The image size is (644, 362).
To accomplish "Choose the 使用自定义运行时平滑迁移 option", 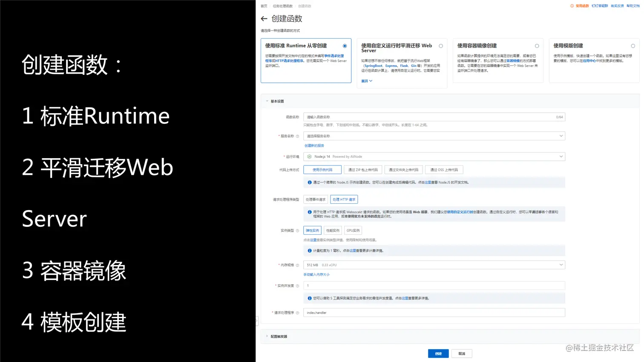I will [x=441, y=46].
